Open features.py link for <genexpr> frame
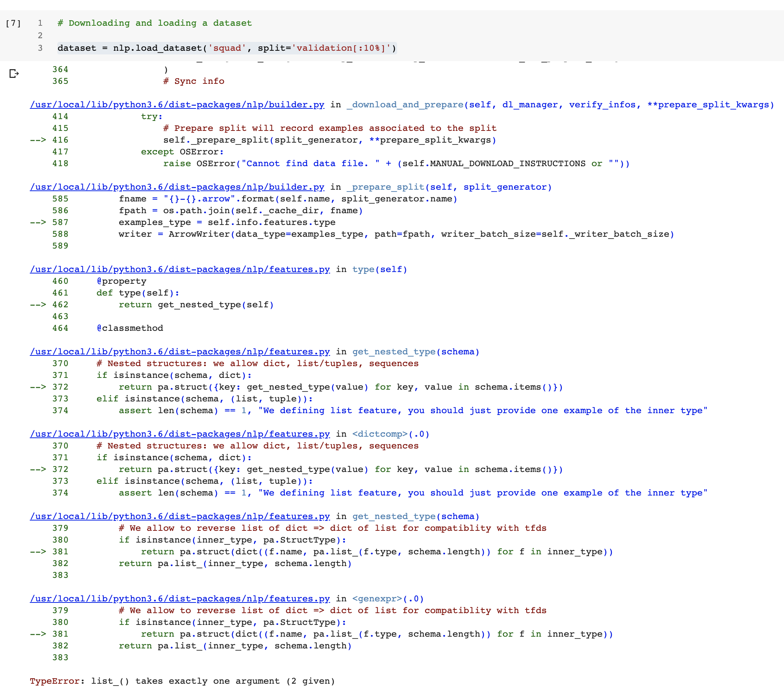The height and width of the screenshot is (694, 784). tap(179, 599)
